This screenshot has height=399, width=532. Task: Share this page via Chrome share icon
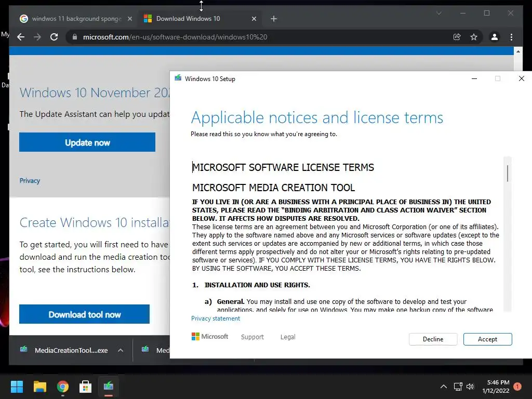457,37
